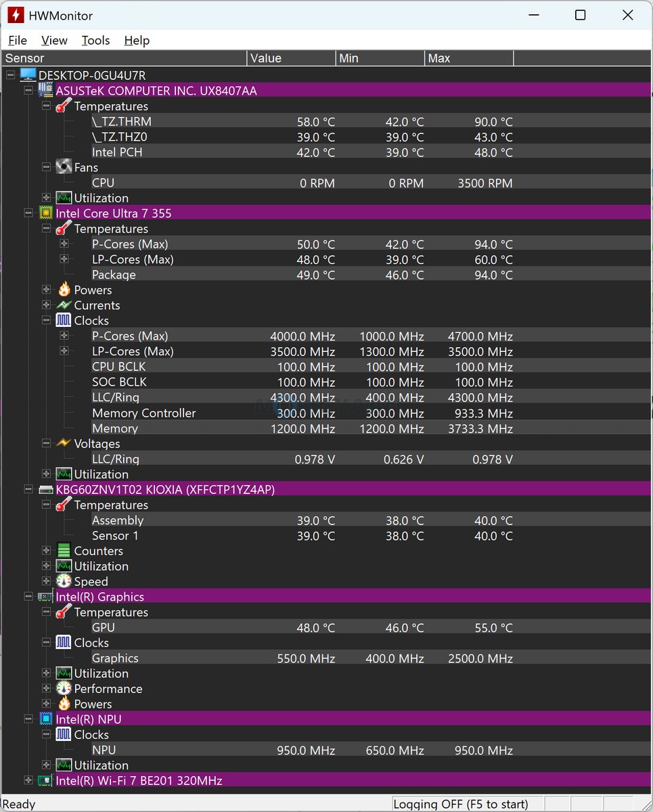
Task: Click the thermometer icon beside ASUSTeK Temperatures
Action: pos(64,106)
